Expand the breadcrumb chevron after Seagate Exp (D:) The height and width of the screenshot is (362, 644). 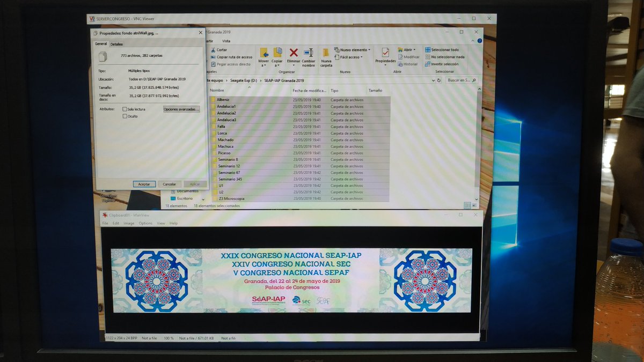[x=261, y=80]
